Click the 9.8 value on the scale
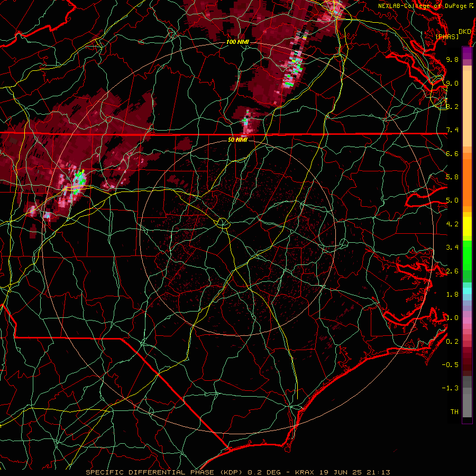Screen dimensions: 476x476 pos(452,59)
